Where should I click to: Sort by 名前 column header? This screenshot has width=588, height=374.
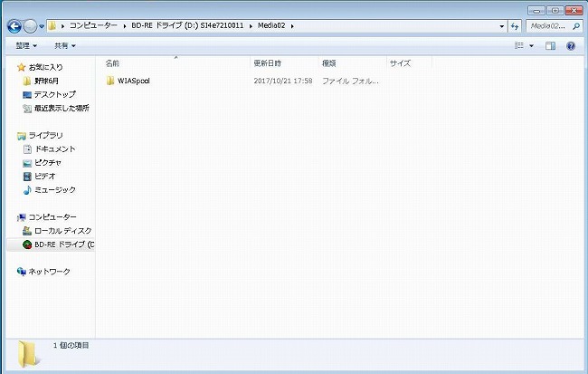click(112, 63)
